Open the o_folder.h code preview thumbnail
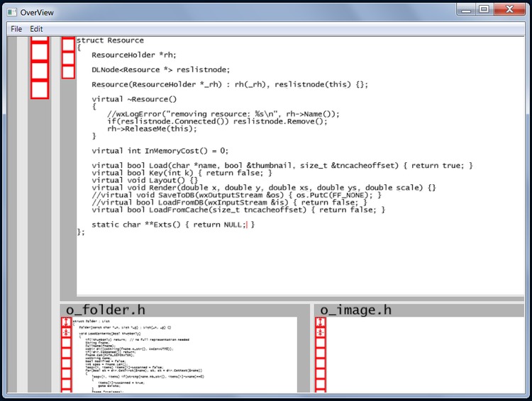This screenshot has width=532, height=401. [184, 354]
